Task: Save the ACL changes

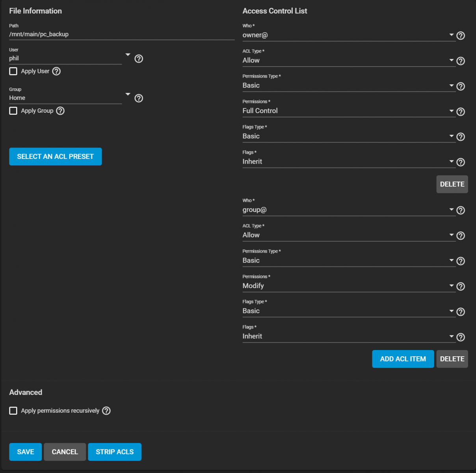Action: (26, 452)
